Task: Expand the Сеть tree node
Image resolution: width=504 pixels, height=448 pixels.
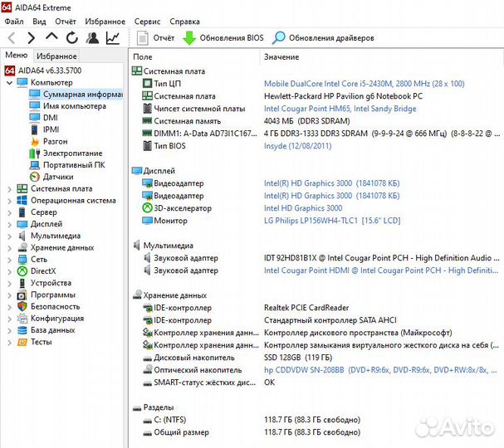Action: point(9,260)
